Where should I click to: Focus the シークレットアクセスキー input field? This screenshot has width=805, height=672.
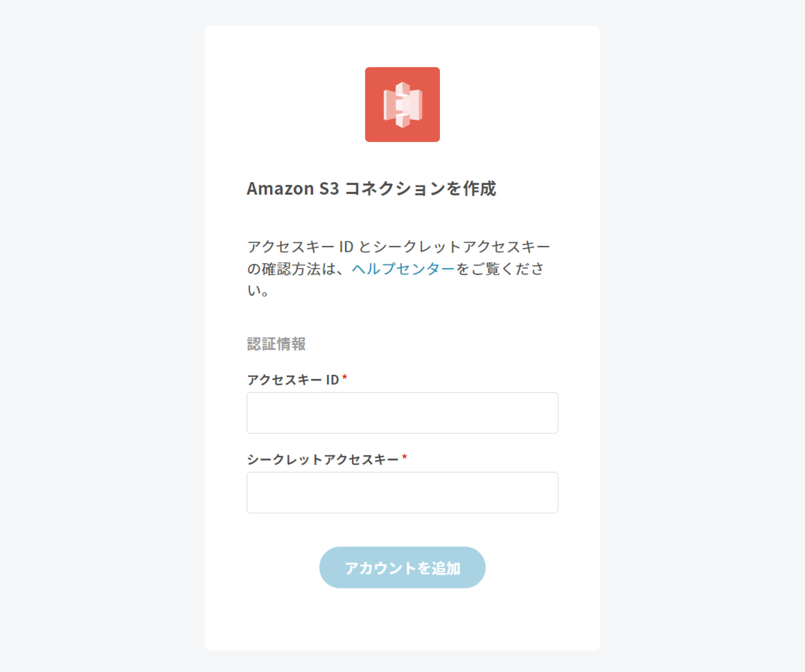(402, 492)
